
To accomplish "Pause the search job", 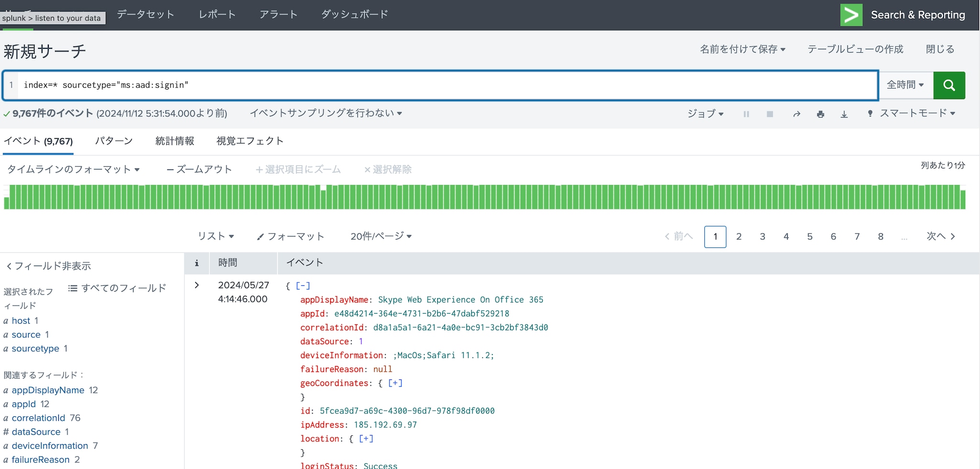I will (746, 114).
